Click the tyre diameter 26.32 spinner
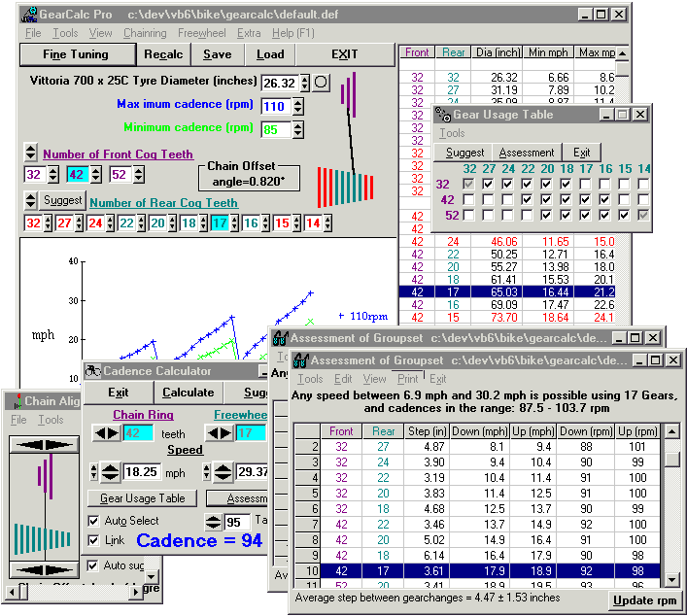 point(304,83)
